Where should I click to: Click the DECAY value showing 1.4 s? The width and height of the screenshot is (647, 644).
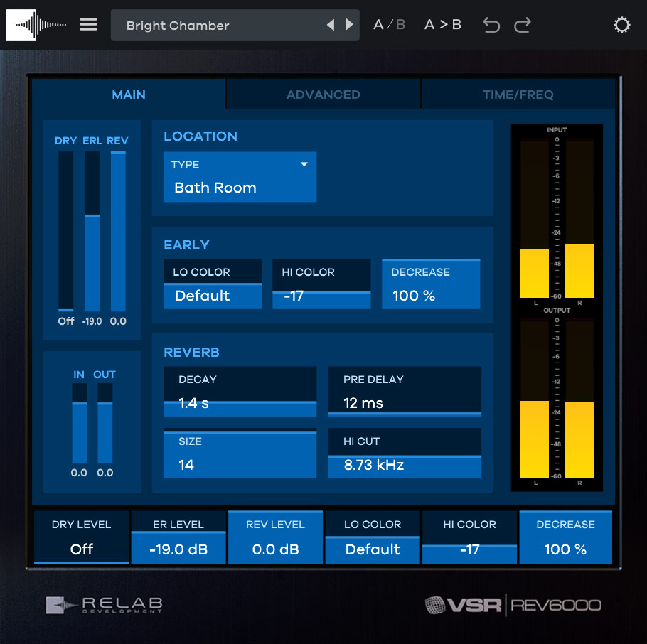coord(240,403)
